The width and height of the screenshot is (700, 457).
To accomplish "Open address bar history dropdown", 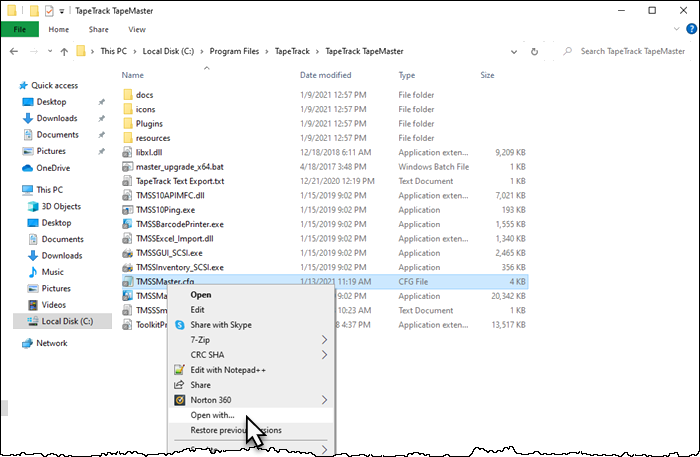I will click(x=514, y=52).
